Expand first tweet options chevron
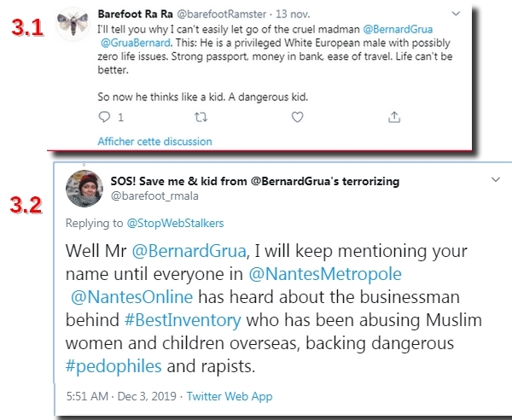 click(455, 14)
